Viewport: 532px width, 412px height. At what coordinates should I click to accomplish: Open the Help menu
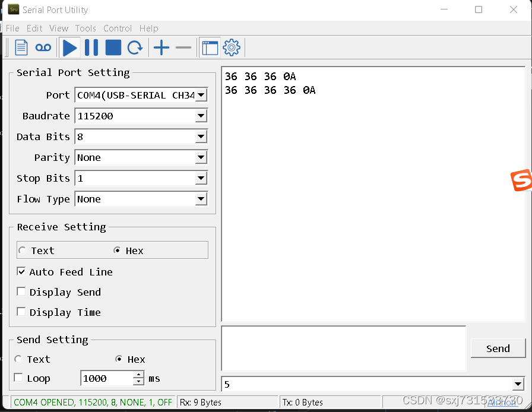(x=148, y=28)
